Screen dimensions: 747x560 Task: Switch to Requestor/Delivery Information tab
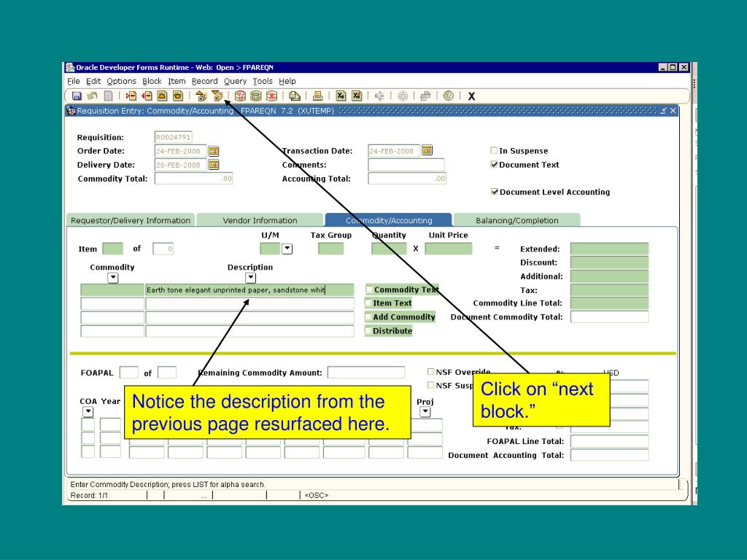pos(131,220)
